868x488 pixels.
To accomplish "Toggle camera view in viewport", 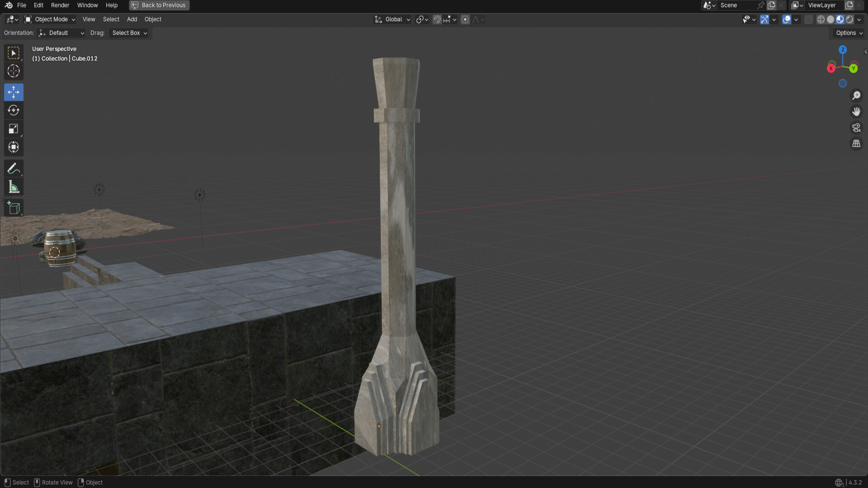I will 856,128.
